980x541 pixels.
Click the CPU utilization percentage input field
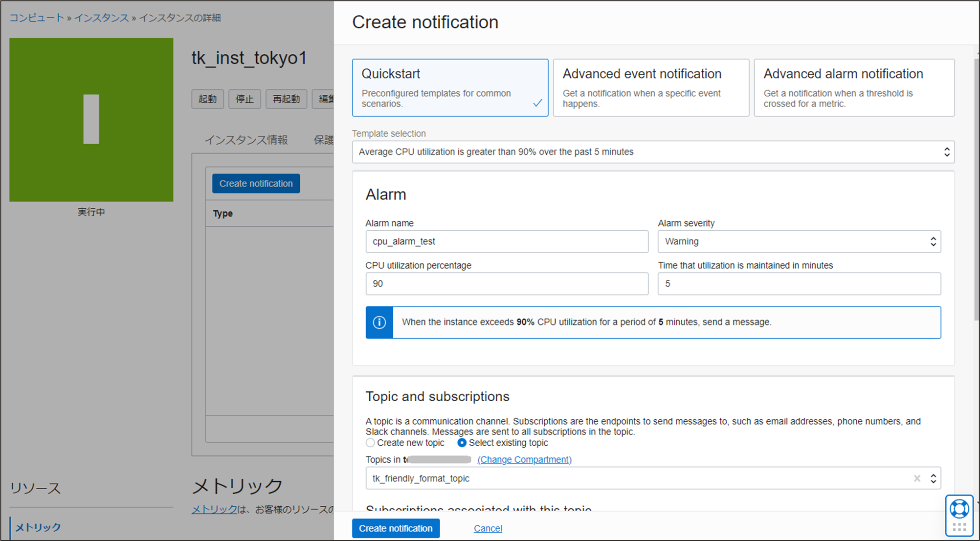(x=507, y=284)
